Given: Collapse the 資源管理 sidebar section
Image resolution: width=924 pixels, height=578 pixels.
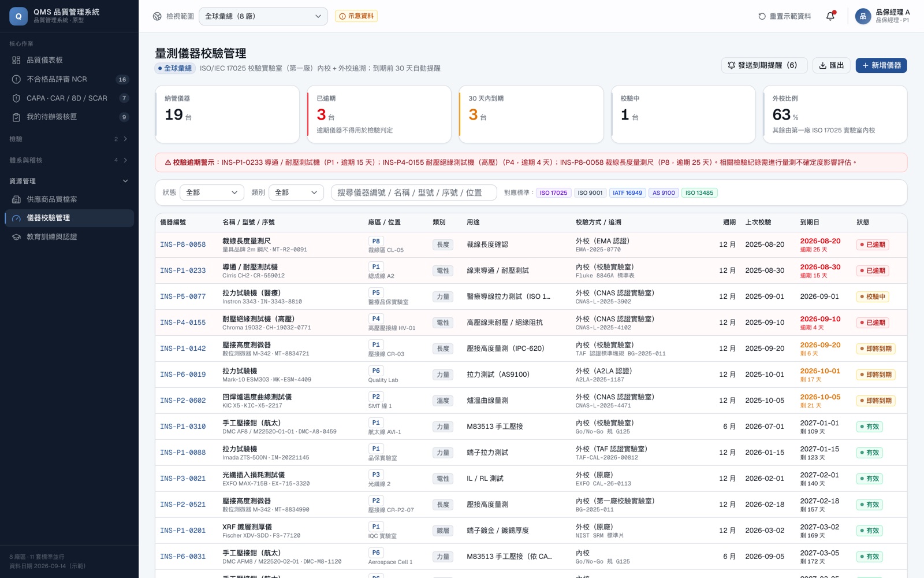Looking at the screenshot, I should pos(69,181).
